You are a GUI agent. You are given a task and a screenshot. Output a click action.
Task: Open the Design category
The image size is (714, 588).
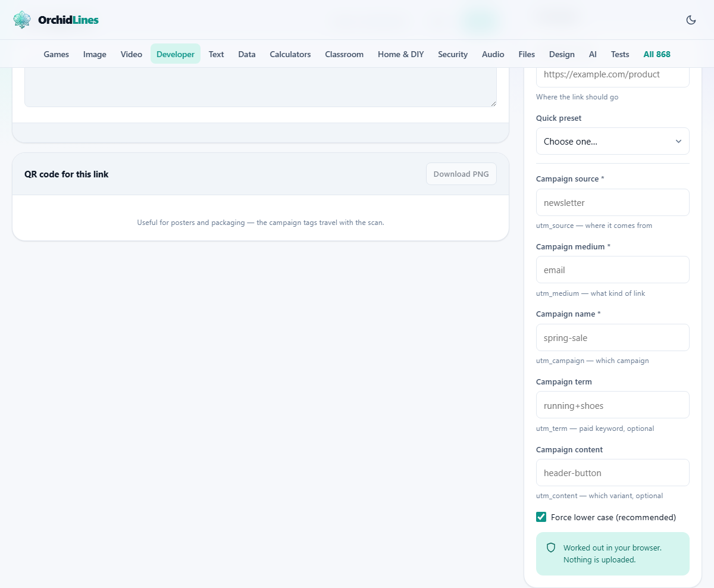[x=562, y=54]
